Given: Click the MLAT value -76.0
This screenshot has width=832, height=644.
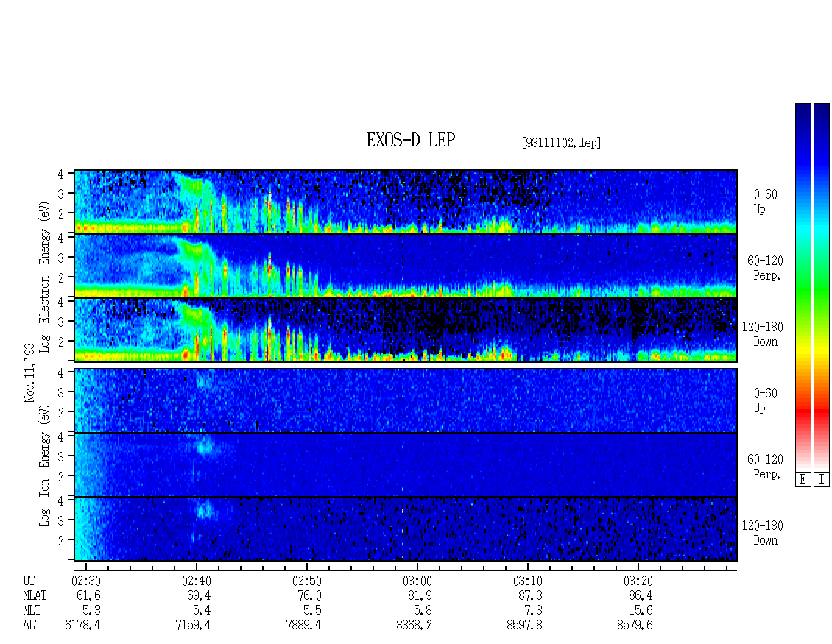Looking at the screenshot, I should [307, 595].
